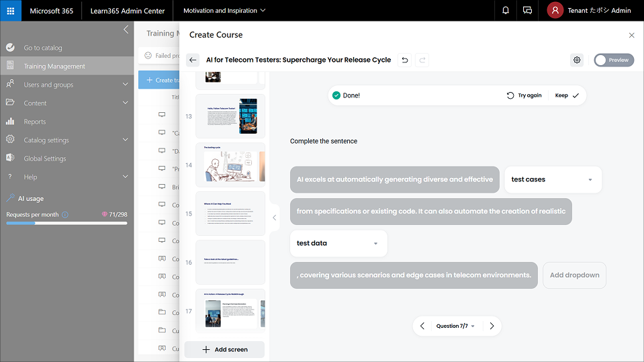Screen dimensions: 644x362
Task: Click the AI requests per month progress bar
Action: (66, 223)
